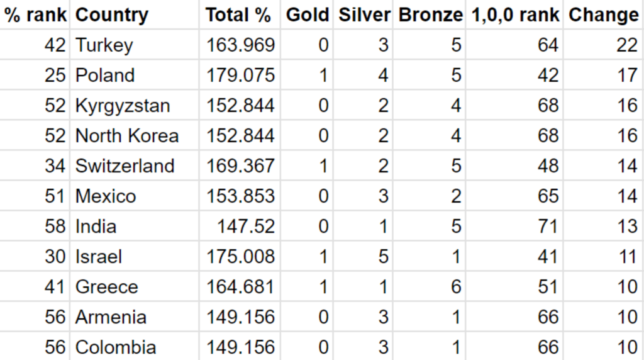
Task: Click the Colombia country cell
Action: coord(116,347)
